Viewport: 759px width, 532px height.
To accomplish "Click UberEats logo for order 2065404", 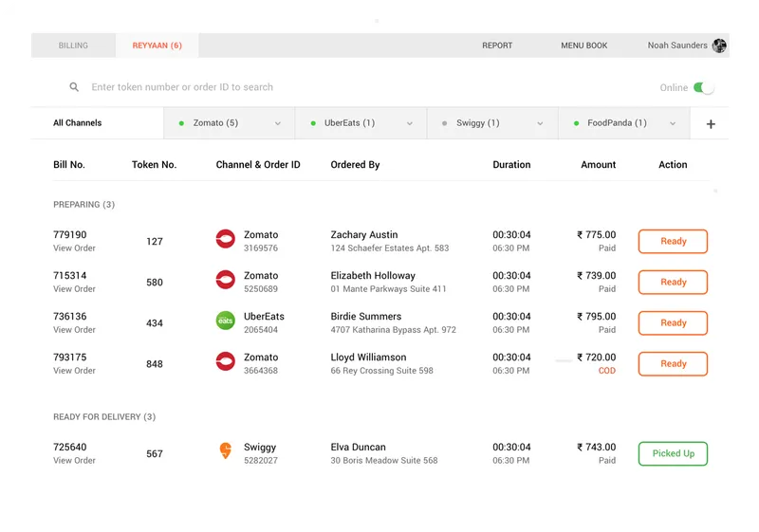I will pos(225,321).
